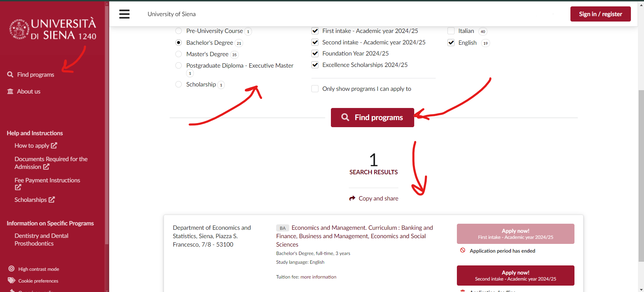Click the Università di Siena logo
644x292 pixels.
click(x=53, y=29)
